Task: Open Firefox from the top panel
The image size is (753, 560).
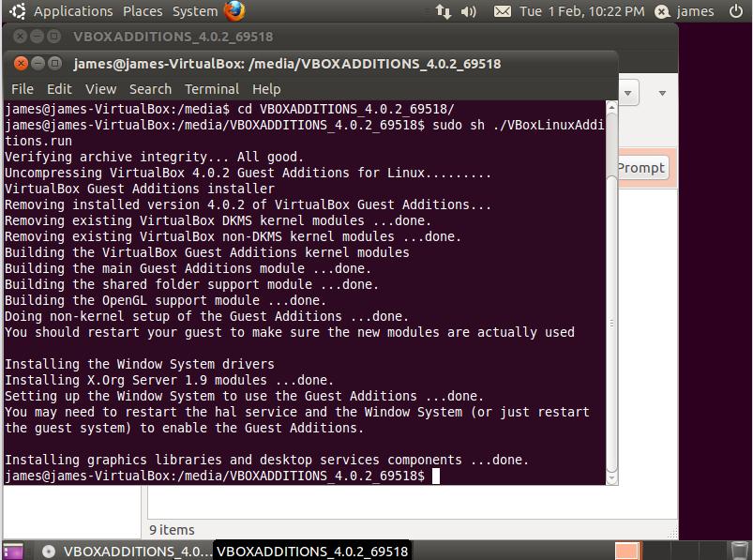Action: coord(235,11)
